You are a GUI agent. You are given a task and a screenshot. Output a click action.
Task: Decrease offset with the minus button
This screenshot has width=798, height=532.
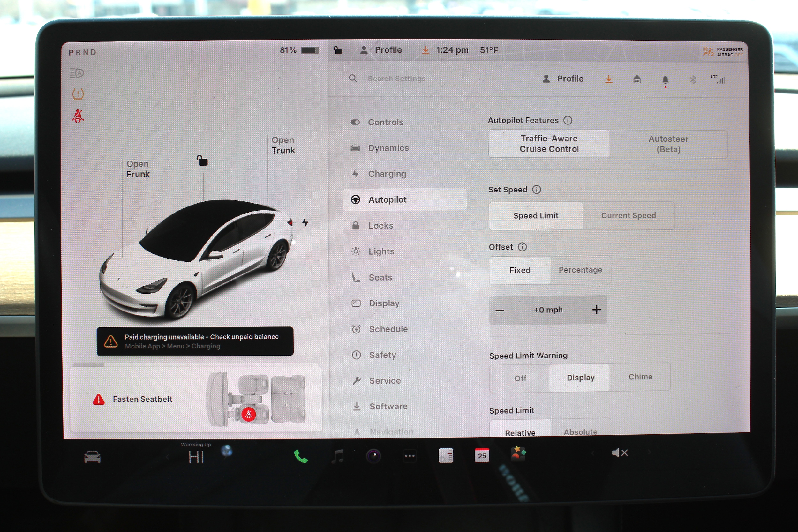pos(500,310)
